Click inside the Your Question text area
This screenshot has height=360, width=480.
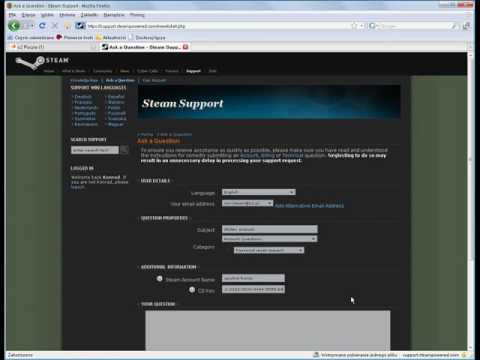pyautogui.click(x=268, y=330)
